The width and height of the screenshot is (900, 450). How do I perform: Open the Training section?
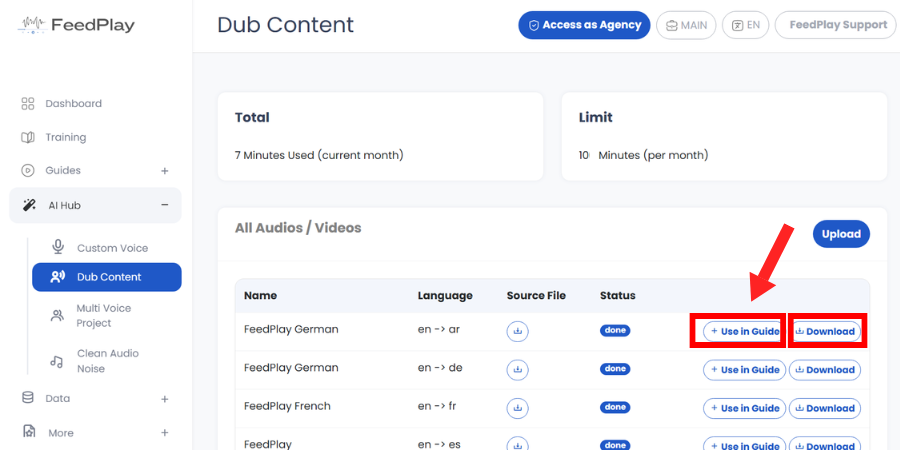65,137
